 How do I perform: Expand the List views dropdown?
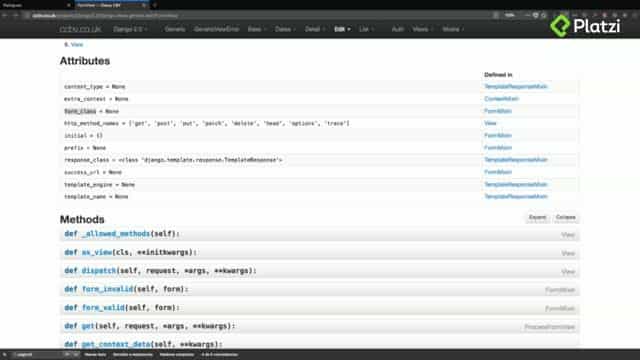tap(366, 29)
